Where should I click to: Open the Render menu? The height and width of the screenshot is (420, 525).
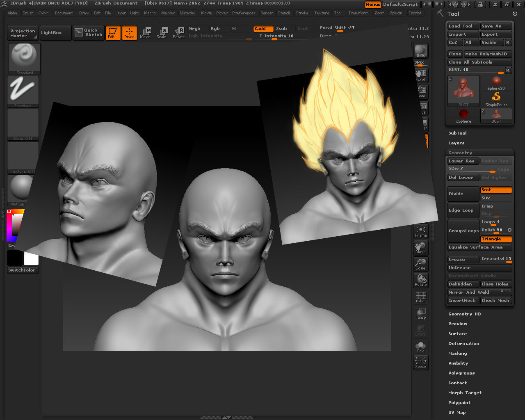(267, 13)
